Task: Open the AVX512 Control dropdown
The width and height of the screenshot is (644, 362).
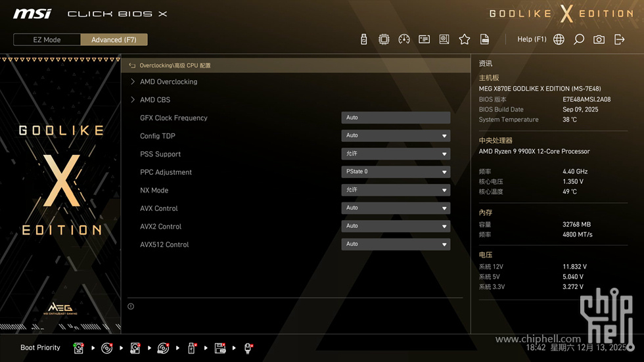Action: pos(395,244)
